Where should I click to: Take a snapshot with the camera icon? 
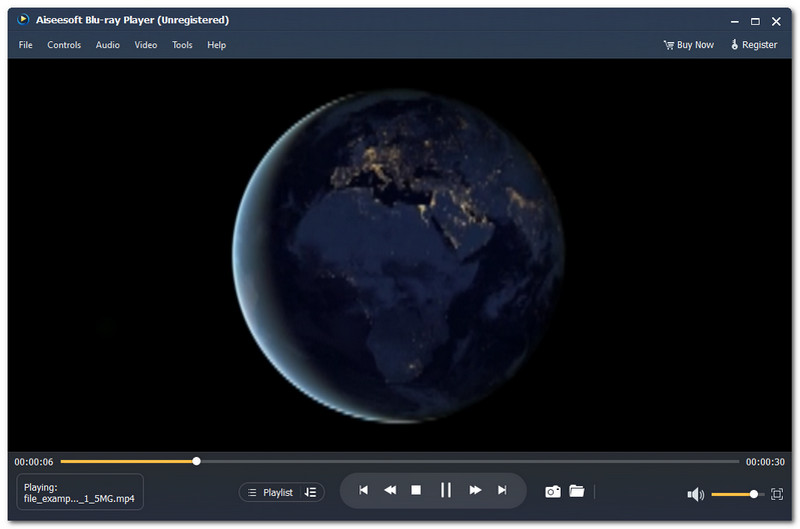coord(552,491)
